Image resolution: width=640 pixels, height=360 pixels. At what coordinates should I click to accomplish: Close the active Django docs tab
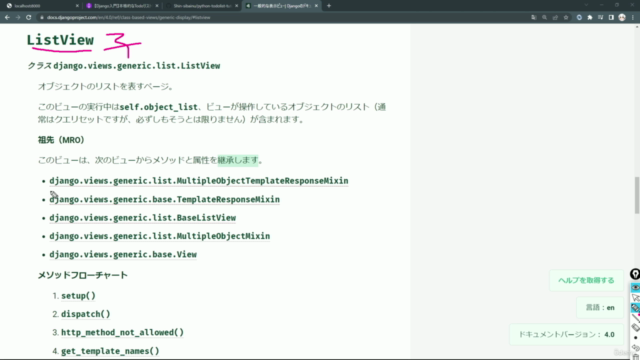[x=316, y=6]
